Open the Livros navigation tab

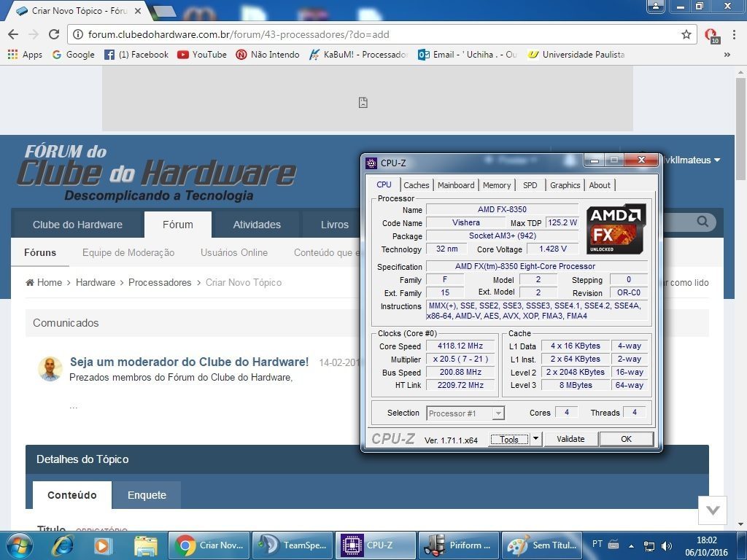(334, 225)
